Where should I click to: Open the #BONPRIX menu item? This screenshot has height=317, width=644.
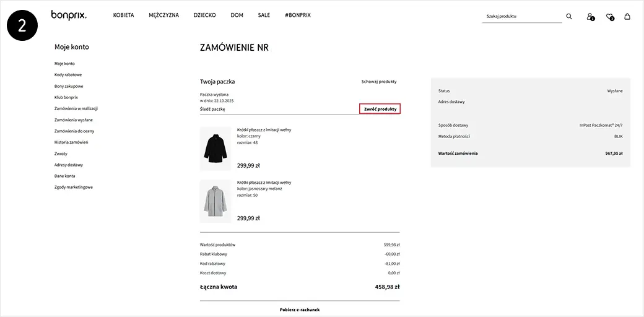[298, 15]
